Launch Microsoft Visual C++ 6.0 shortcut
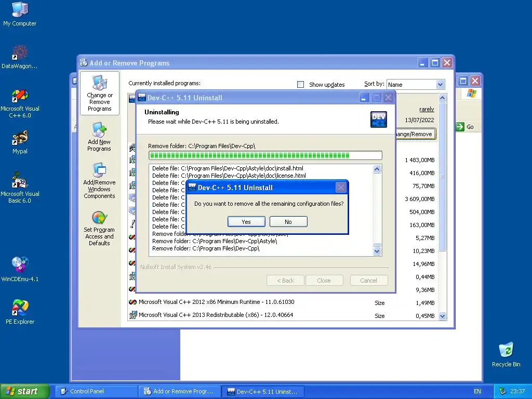This screenshot has height=399, width=532. click(20, 103)
